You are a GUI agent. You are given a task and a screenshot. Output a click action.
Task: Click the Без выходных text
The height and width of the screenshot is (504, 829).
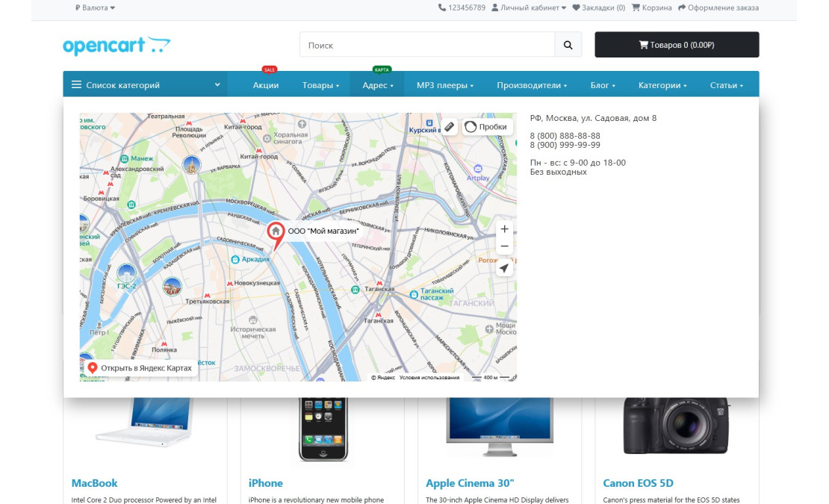(559, 172)
